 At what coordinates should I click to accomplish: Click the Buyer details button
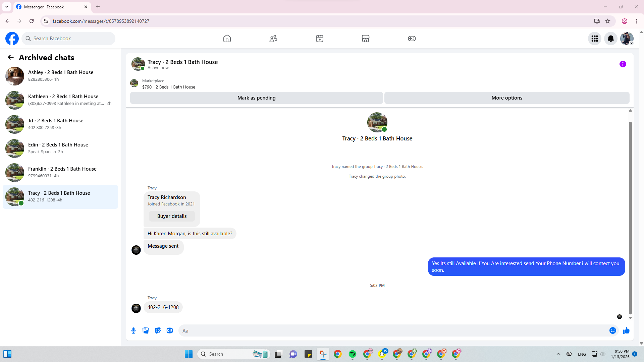172,216
